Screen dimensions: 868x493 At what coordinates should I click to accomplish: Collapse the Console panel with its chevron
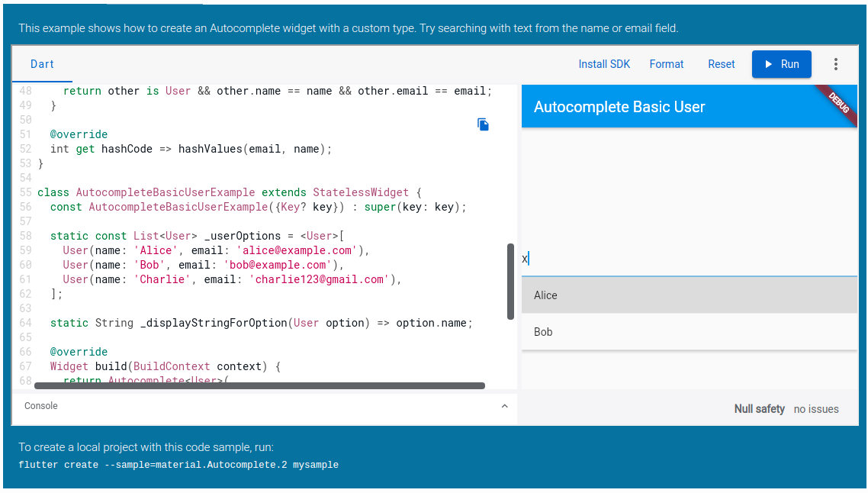[x=504, y=407]
